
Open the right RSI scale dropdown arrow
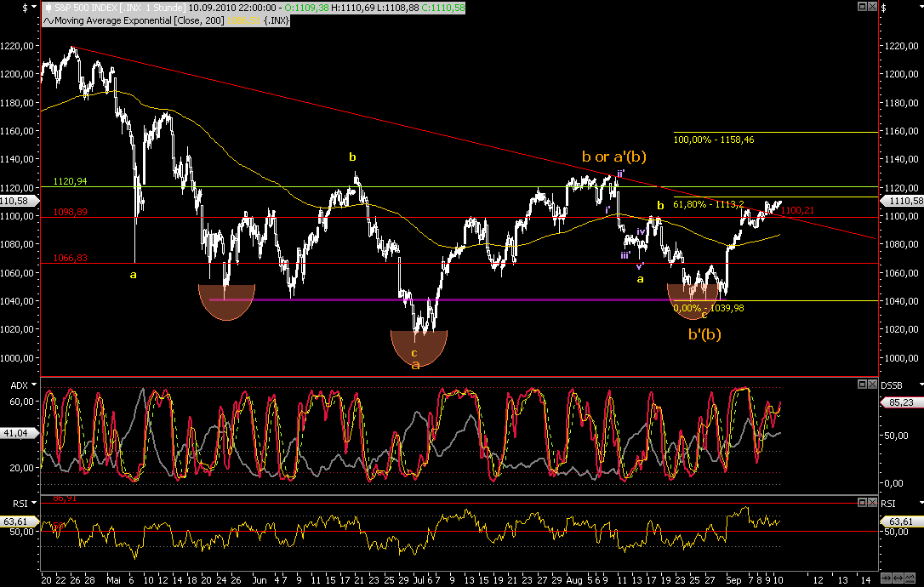click(x=921, y=503)
